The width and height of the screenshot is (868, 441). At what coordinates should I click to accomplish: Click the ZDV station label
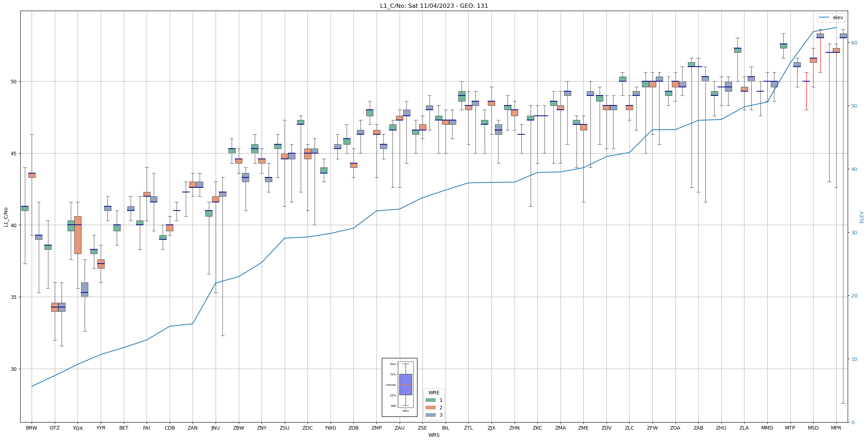coord(606,428)
